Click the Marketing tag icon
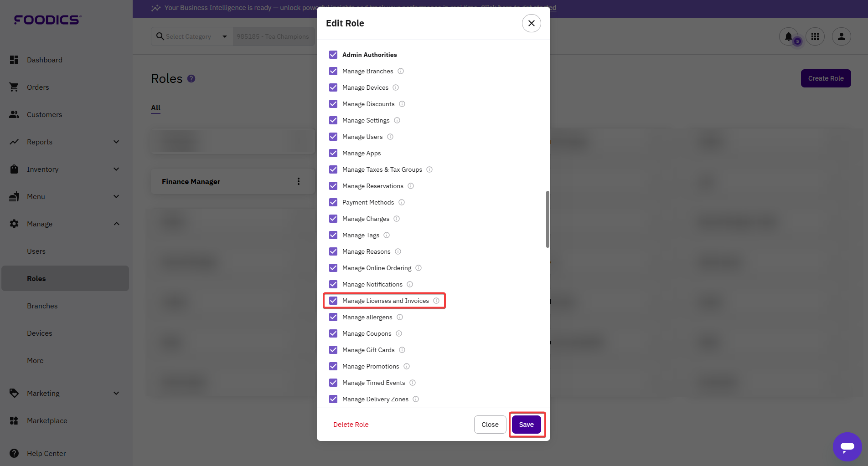This screenshot has height=466, width=868. tap(14, 393)
